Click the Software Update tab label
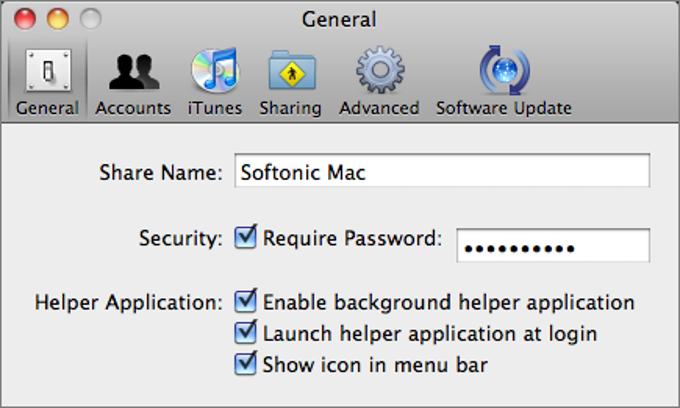The image size is (680, 408). click(x=503, y=108)
